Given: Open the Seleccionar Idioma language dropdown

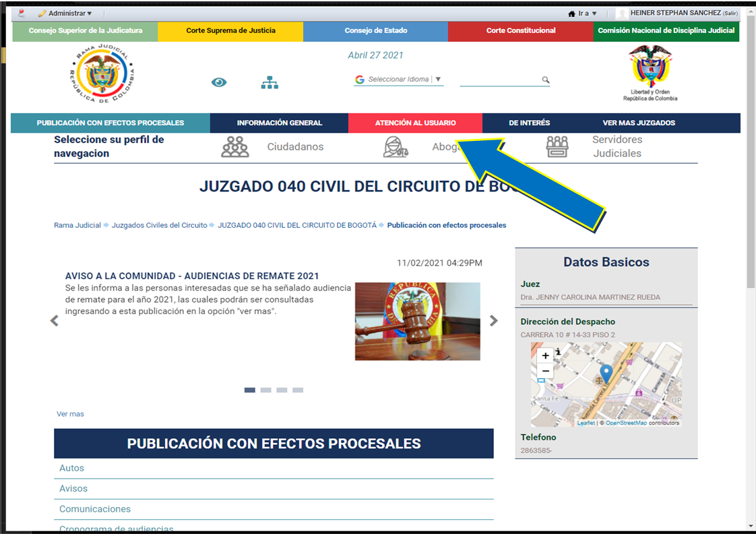Looking at the screenshot, I should pos(398,79).
